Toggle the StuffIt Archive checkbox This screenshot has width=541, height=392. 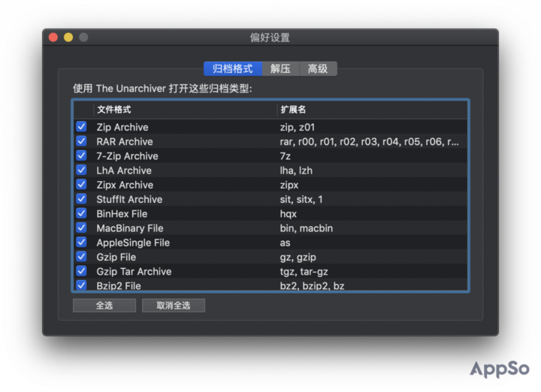coord(81,199)
